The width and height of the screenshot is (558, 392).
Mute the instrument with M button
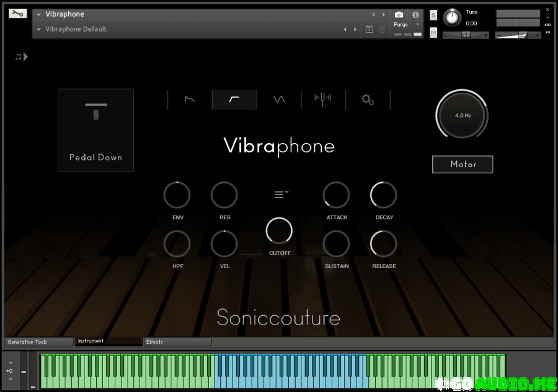click(433, 32)
